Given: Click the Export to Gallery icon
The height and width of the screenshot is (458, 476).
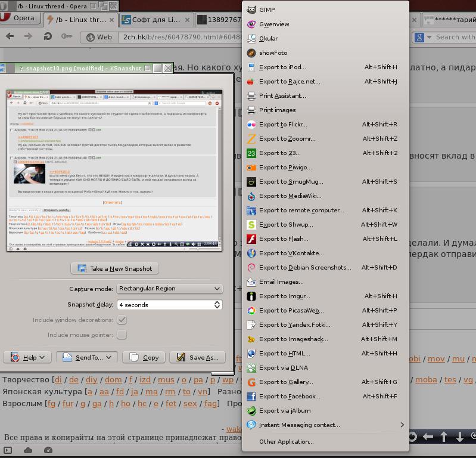Looking at the screenshot, I should 251,382.
